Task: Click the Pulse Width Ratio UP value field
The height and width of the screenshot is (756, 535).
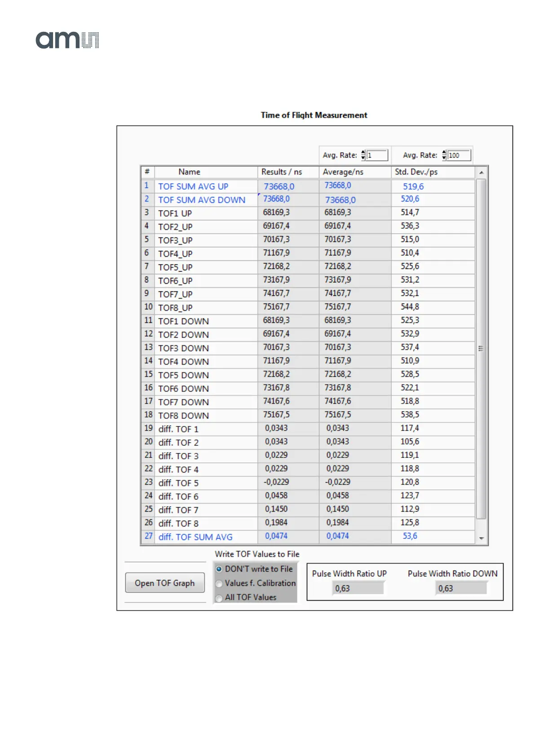Action: click(358, 588)
